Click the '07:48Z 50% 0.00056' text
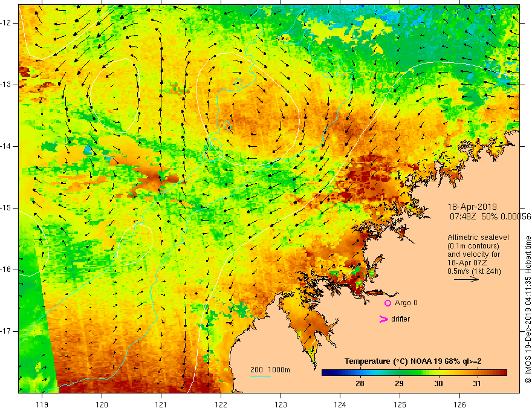 coord(490,216)
